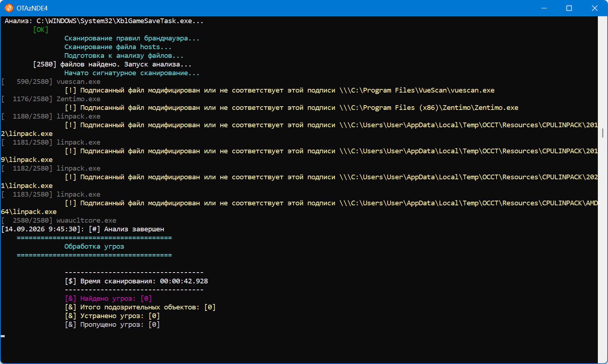
Task: Click the orange app icon in title bar
Action: pyautogui.click(x=9, y=8)
